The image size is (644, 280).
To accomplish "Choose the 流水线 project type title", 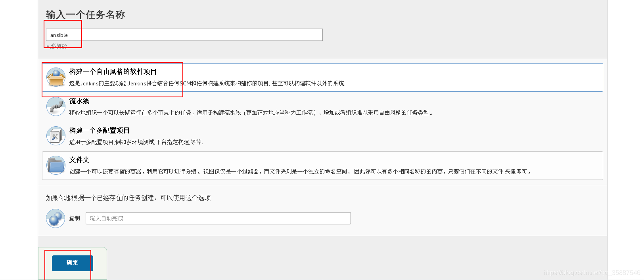I will pyautogui.click(x=79, y=101).
